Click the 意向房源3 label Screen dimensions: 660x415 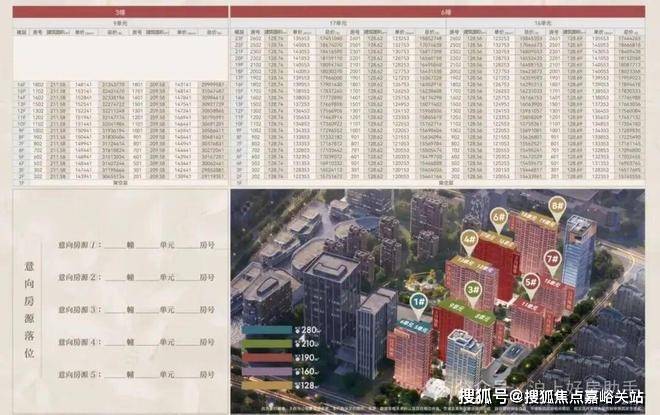tap(79, 310)
